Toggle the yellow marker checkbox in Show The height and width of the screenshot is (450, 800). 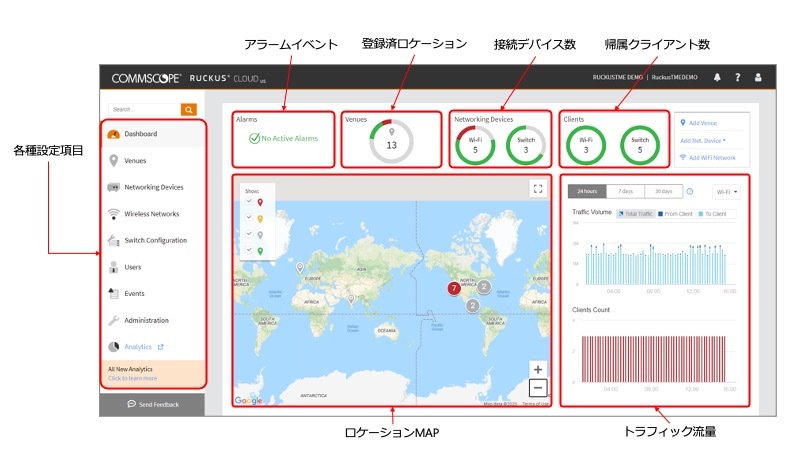pos(249,218)
